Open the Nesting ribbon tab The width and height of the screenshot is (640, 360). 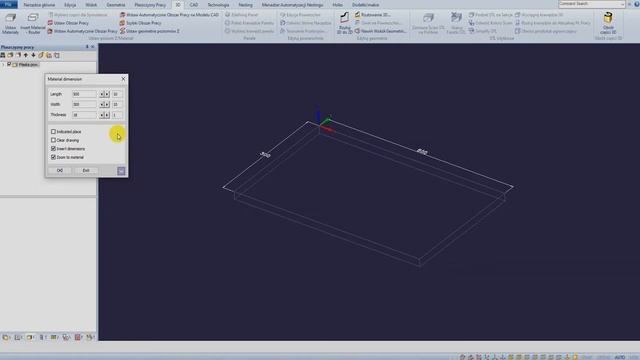pos(245,5)
